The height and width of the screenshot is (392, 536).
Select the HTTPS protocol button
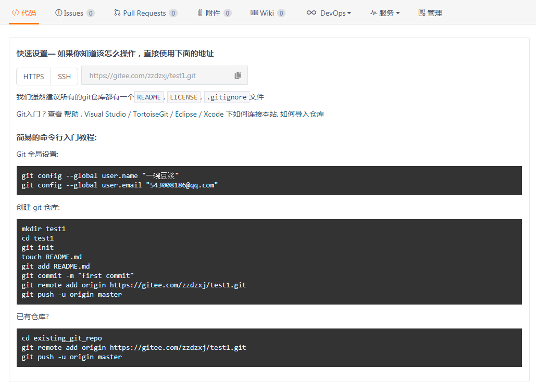(34, 77)
